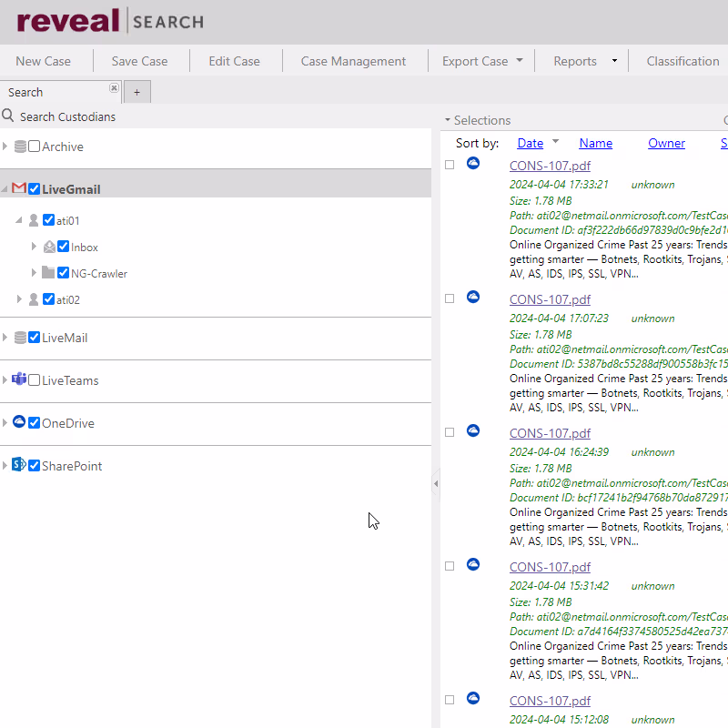Open CONS-107.pdf dated 16:24:39

pyautogui.click(x=550, y=433)
